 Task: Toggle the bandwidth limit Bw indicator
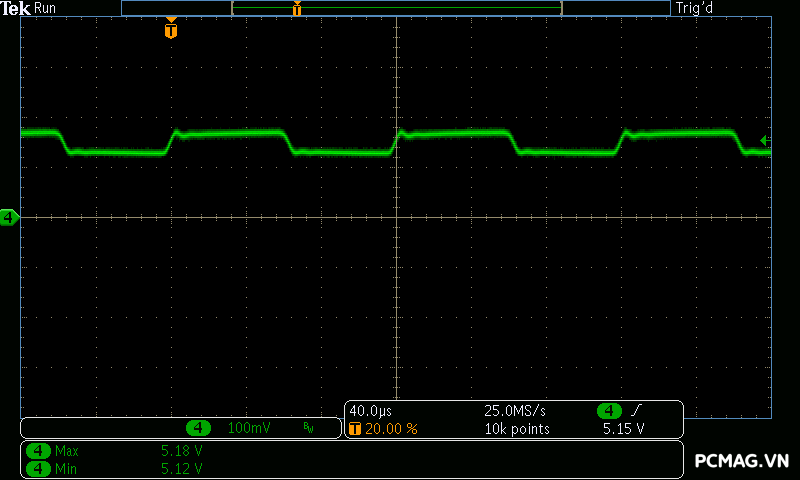coord(308,428)
